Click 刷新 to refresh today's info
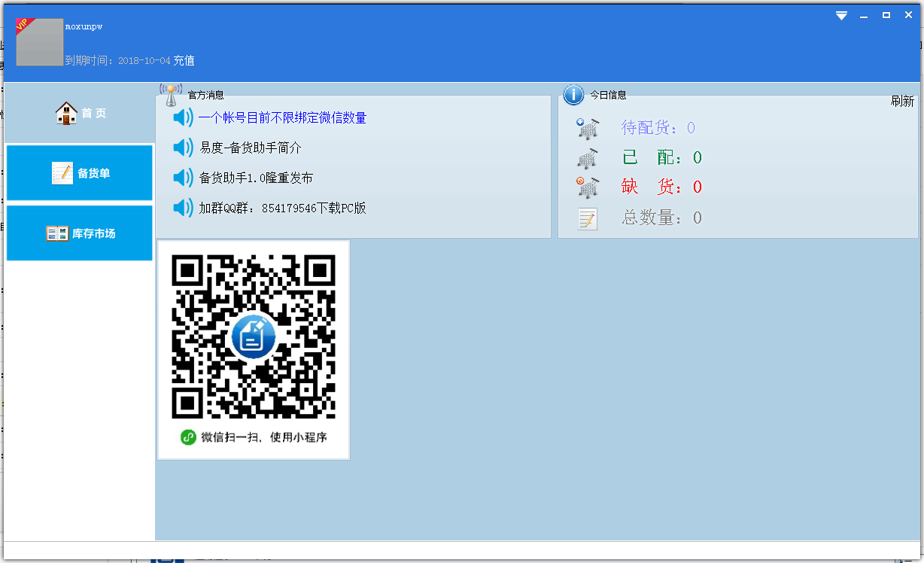The image size is (924, 563). pos(902,101)
